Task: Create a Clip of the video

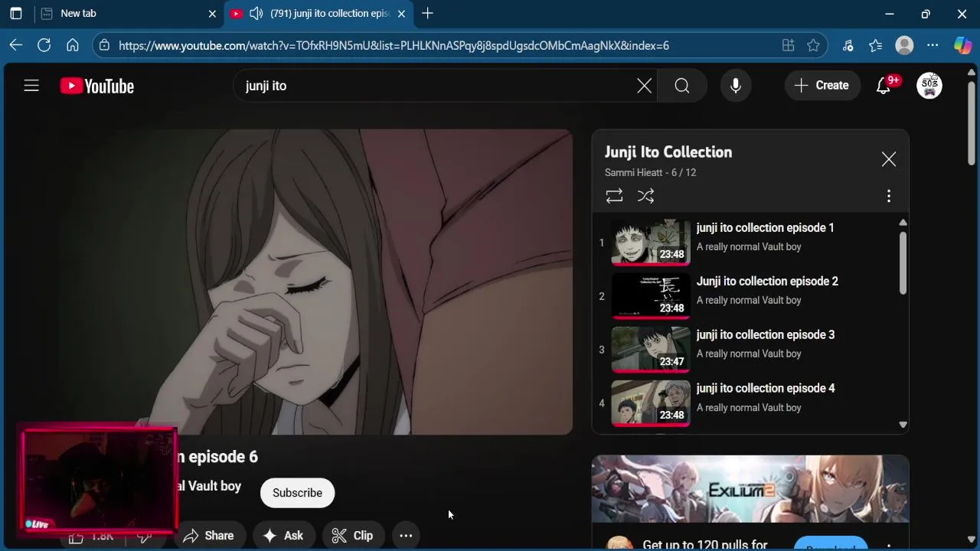Action: [353, 536]
